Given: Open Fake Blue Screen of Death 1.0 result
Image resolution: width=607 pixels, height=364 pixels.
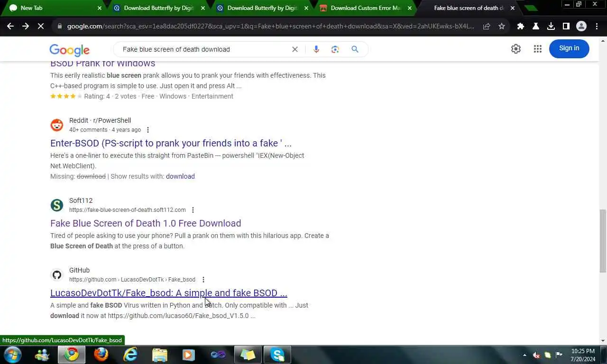Looking at the screenshot, I should [146, 223].
